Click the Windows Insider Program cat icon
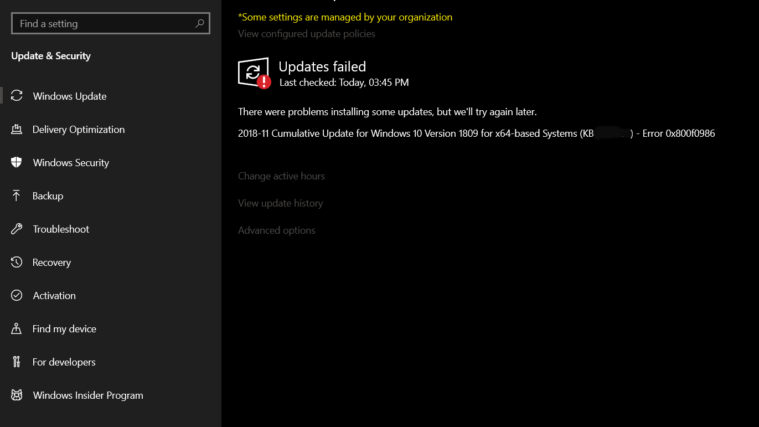 [16, 395]
